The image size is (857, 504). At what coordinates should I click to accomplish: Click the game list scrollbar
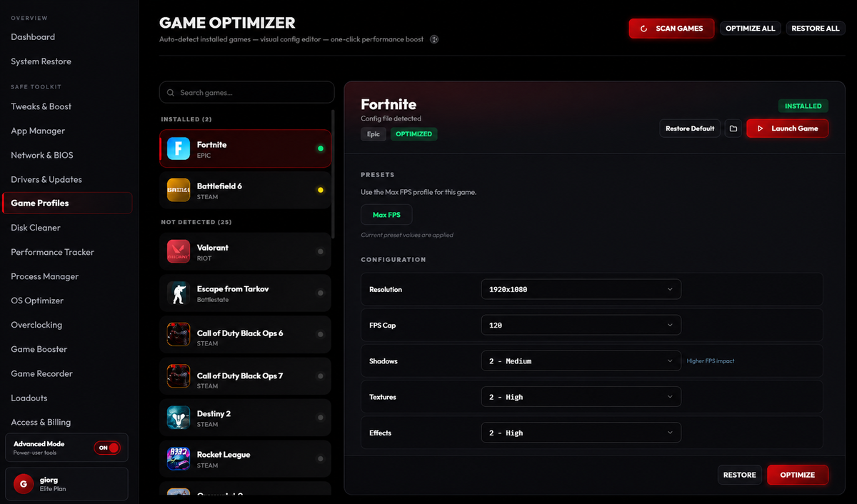click(x=333, y=173)
